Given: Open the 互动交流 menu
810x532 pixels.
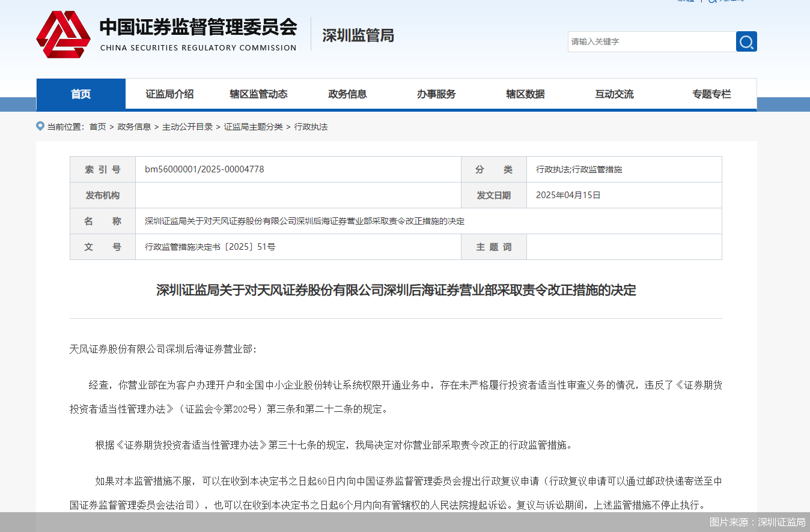Looking at the screenshot, I should (614, 94).
